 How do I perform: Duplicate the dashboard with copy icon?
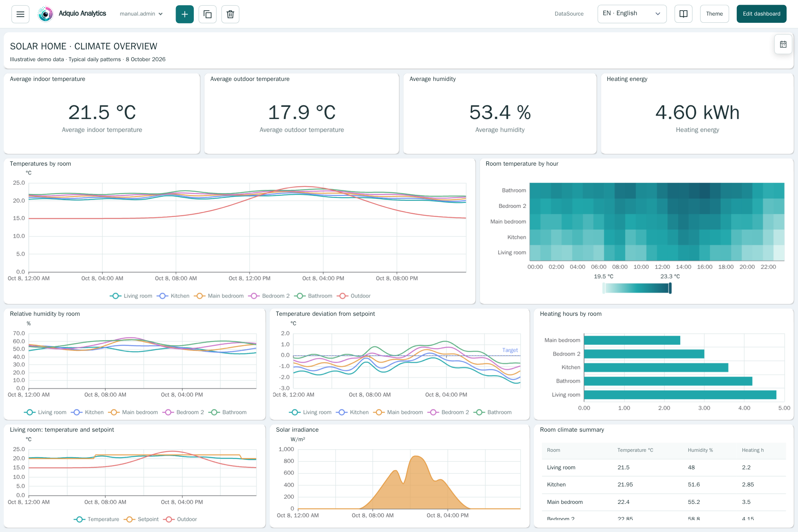coord(207,14)
